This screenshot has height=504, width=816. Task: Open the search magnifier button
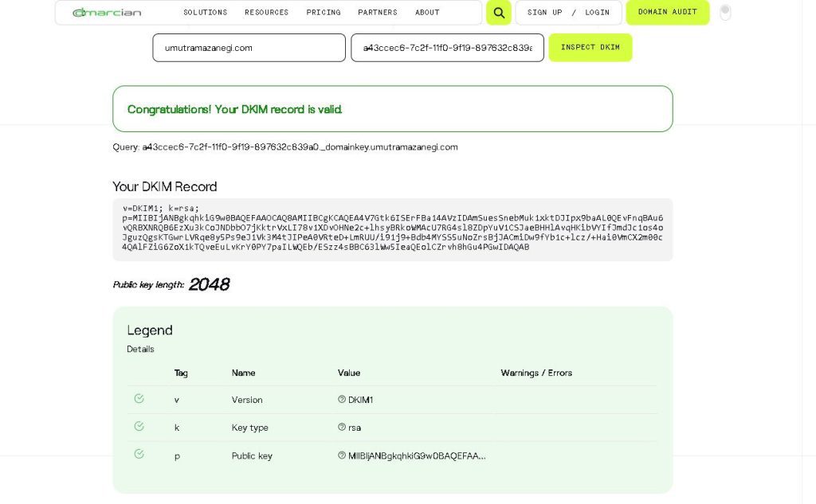pos(499,13)
